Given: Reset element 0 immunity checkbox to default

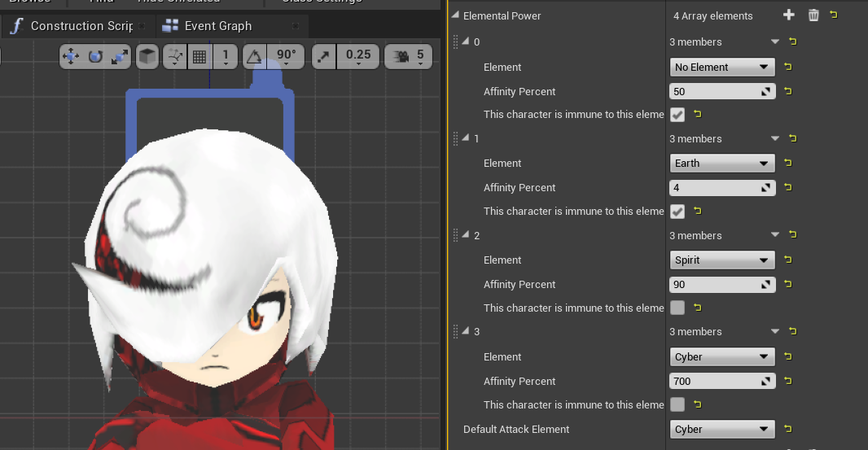Looking at the screenshot, I should 698,114.
